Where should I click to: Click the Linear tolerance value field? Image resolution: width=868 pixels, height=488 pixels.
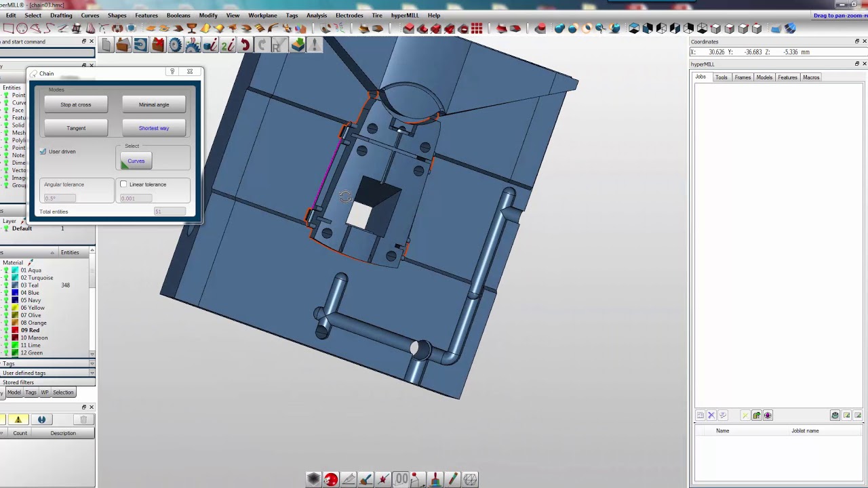[x=136, y=198]
